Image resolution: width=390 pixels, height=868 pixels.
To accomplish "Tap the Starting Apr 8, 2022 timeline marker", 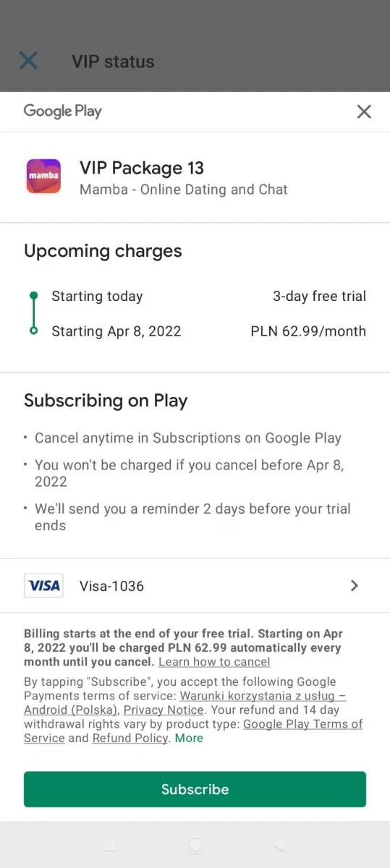I will (x=33, y=331).
